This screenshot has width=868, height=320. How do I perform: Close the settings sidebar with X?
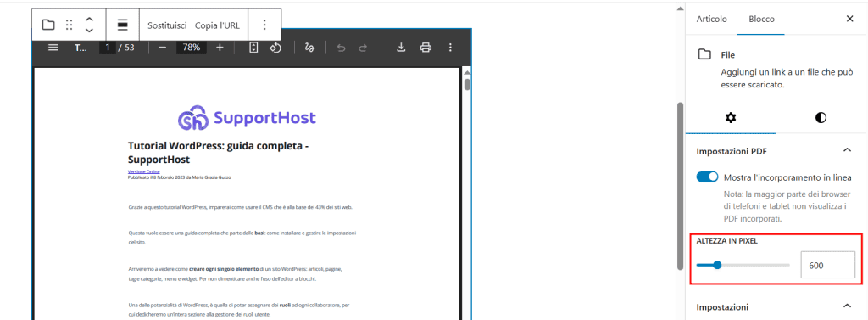pos(849,19)
